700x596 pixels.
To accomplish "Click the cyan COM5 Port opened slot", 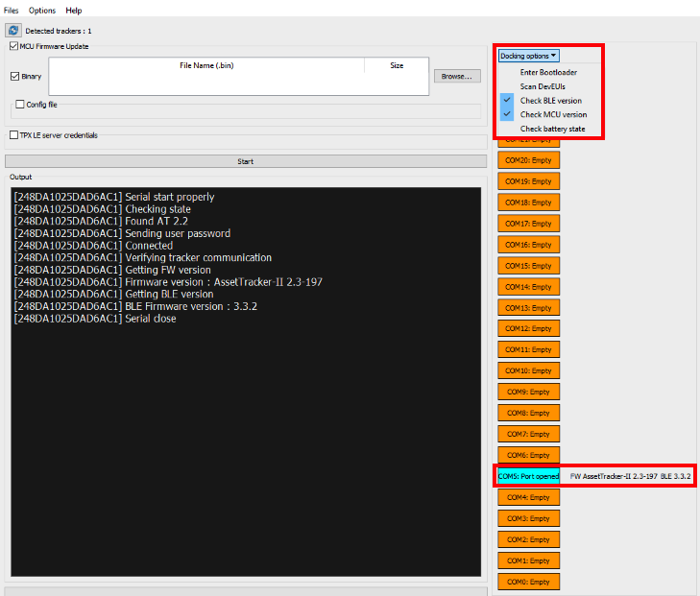I will pyautogui.click(x=528, y=476).
